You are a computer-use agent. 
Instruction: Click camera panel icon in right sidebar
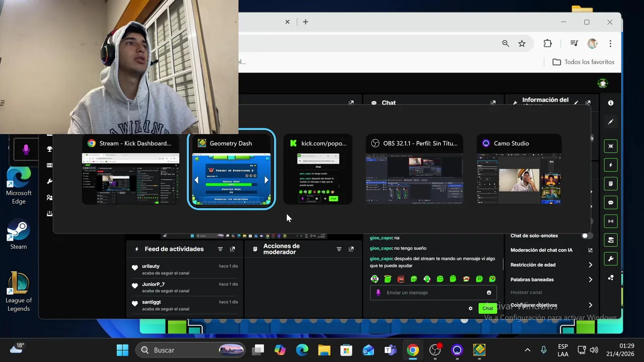(611, 240)
